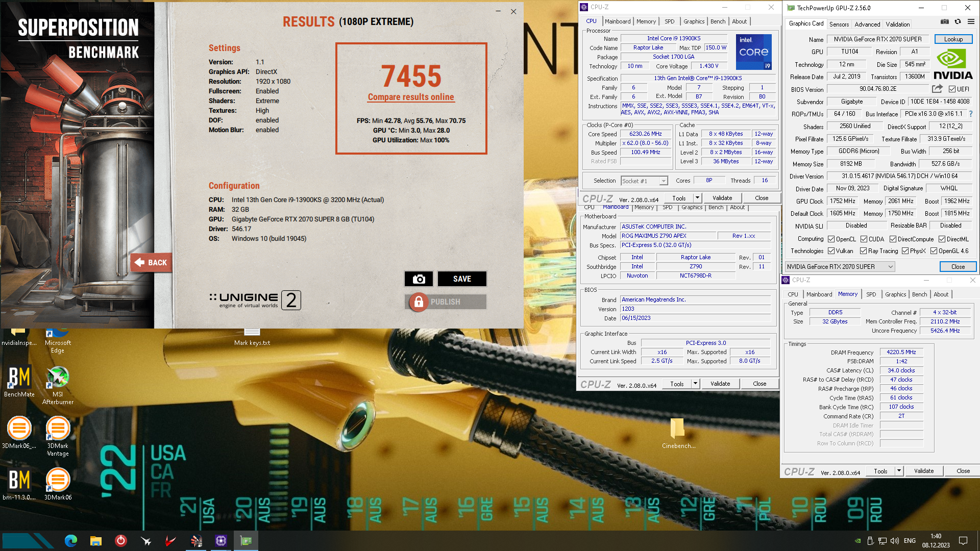Open the 3DMark06 shortcut on desktop
Image resolution: width=980 pixels, height=551 pixels.
pos(58,485)
